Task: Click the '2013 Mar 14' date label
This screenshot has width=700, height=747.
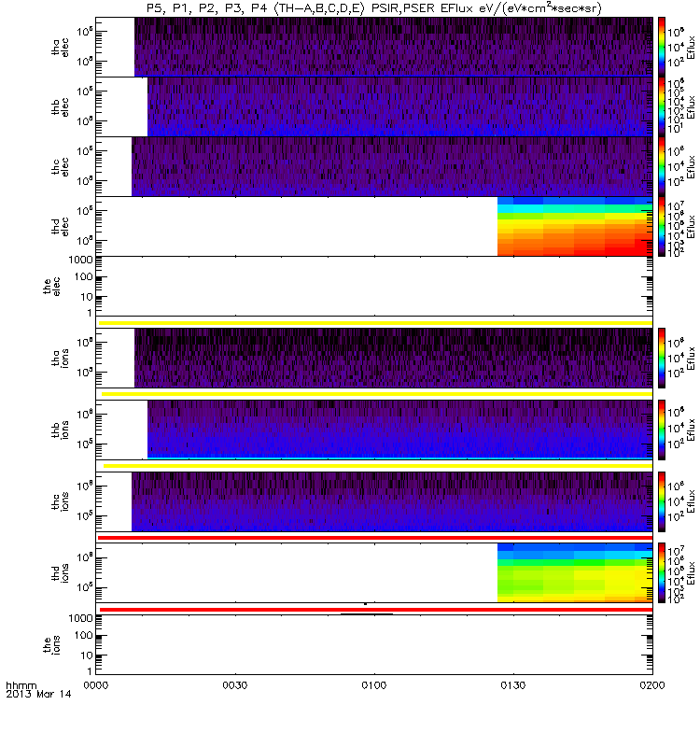Action: [x=38, y=694]
